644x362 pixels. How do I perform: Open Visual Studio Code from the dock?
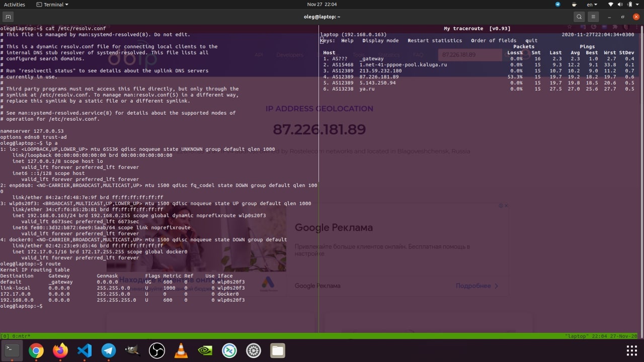coord(85,350)
